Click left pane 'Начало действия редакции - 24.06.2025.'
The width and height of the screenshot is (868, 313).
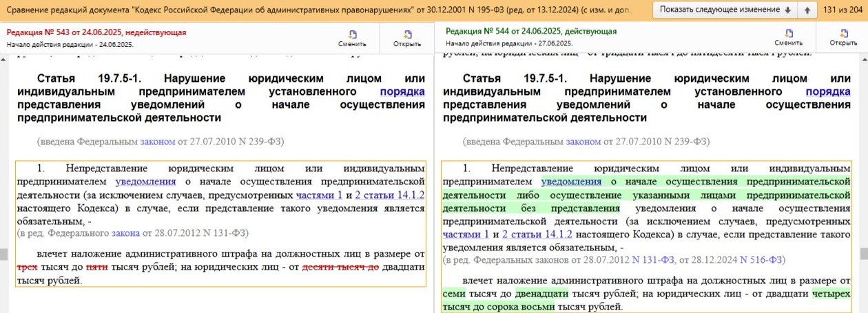point(70,44)
